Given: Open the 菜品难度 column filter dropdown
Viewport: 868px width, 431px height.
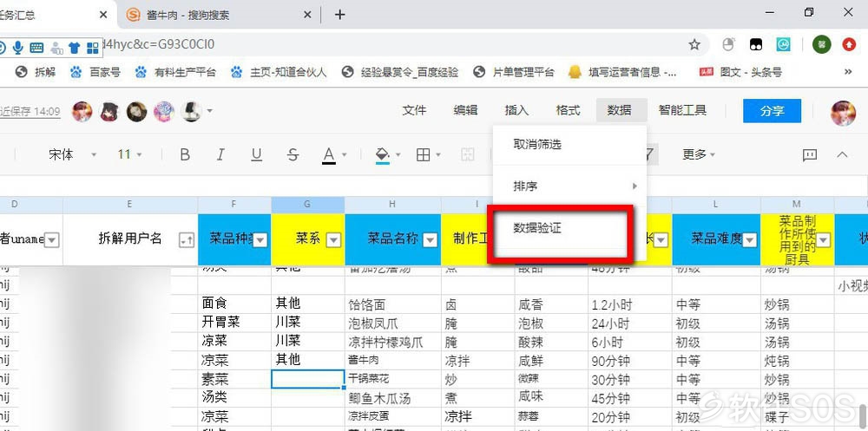Looking at the screenshot, I should tap(750, 239).
